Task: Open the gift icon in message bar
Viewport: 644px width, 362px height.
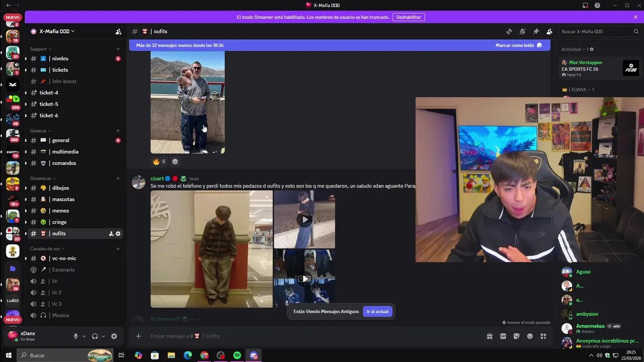Action: (490, 336)
